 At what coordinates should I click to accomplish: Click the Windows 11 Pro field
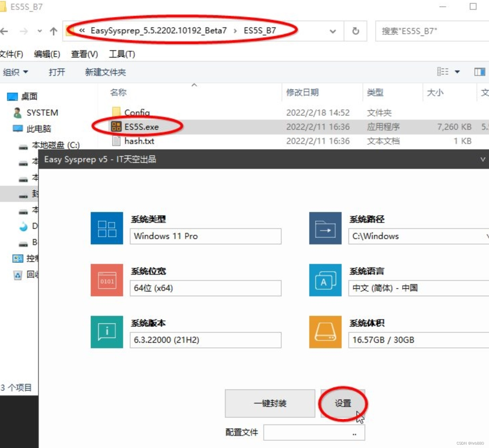coord(205,236)
